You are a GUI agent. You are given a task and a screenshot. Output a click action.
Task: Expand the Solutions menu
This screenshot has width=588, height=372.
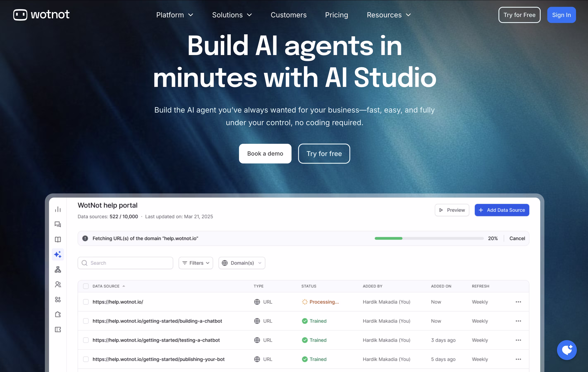(x=232, y=15)
